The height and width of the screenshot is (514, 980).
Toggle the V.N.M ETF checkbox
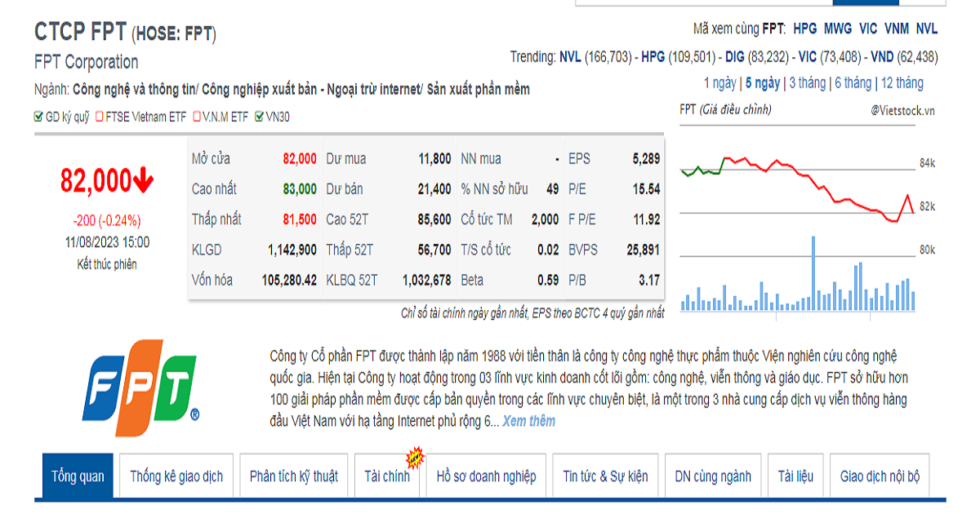[197, 117]
